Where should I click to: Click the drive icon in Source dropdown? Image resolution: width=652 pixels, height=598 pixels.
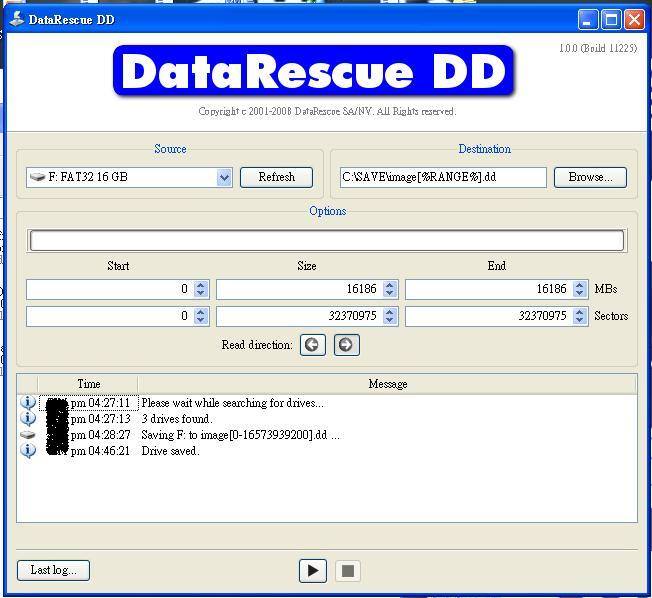click(37, 178)
